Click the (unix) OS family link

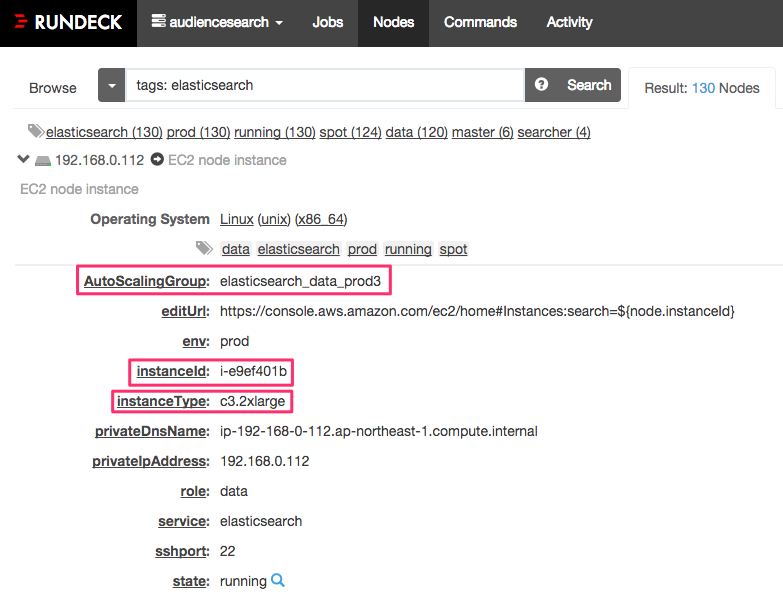pyautogui.click(x=274, y=220)
